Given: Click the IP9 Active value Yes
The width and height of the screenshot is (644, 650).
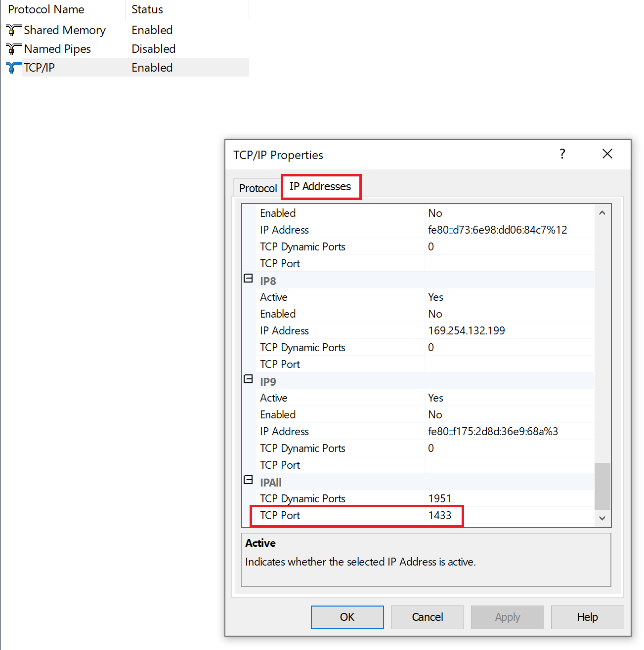Looking at the screenshot, I should [x=435, y=398].
